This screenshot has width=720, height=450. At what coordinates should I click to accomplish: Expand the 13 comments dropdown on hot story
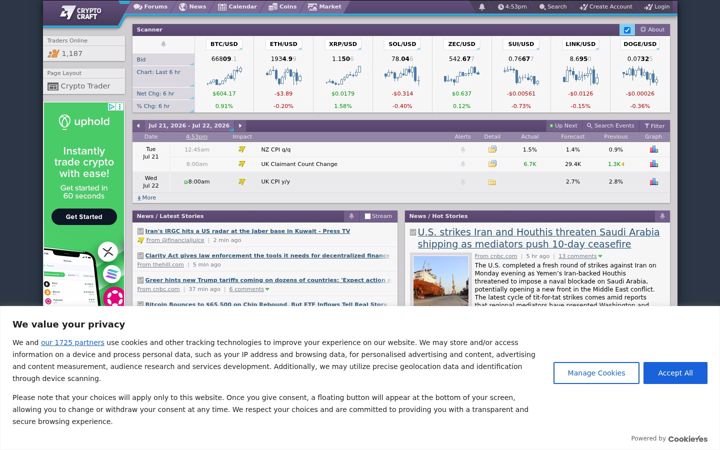[x=580, y=256]
